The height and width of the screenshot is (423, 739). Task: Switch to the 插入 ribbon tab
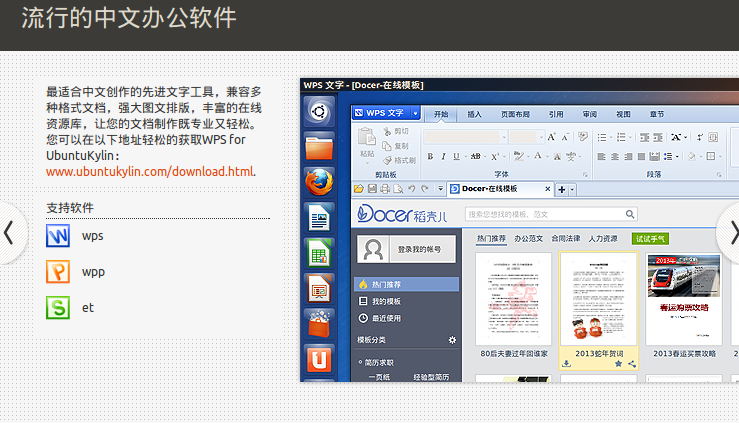coord(474,114)
